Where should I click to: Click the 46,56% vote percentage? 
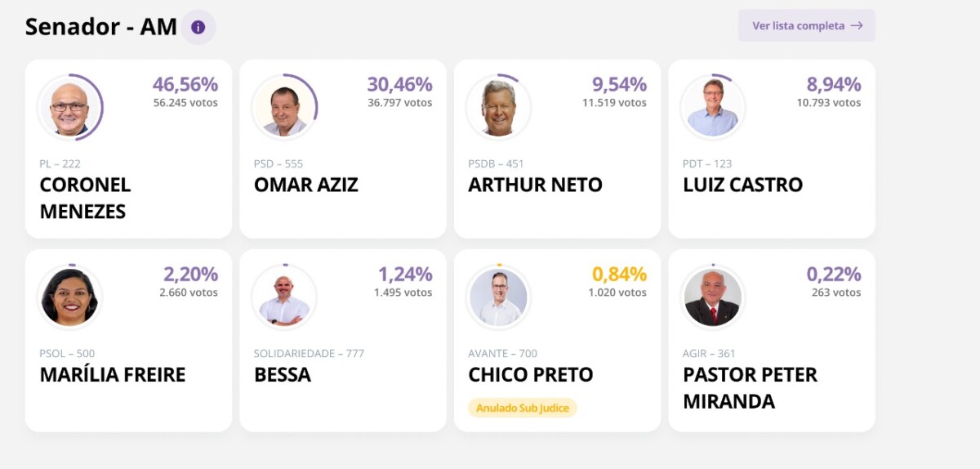(x=185, y=84)
